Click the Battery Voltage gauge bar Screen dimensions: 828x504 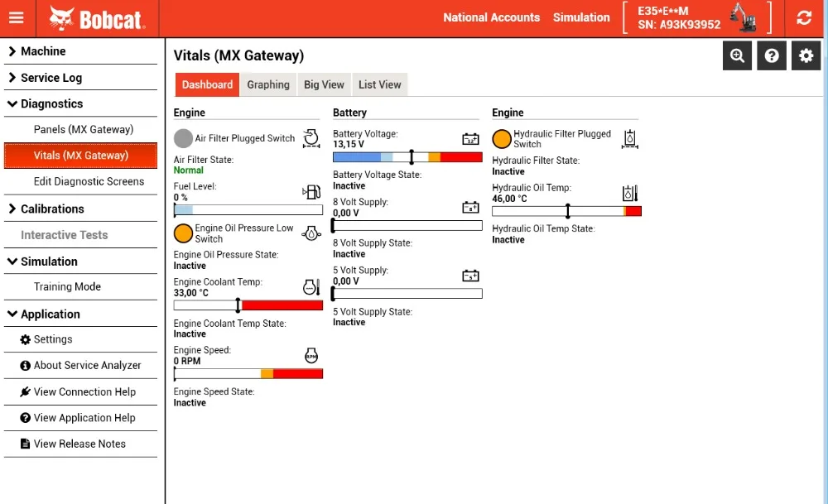(407, 156)
